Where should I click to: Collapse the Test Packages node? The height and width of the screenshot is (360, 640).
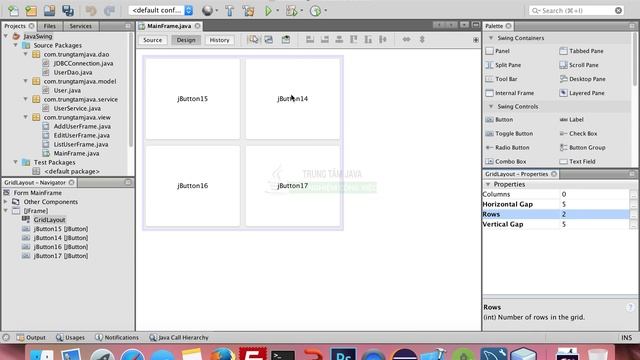(16, 162)
